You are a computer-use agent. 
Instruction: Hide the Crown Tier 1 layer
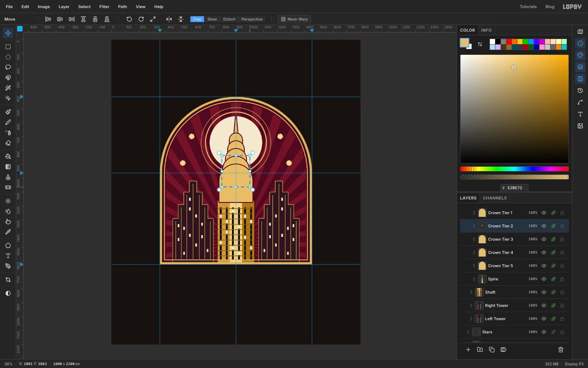pyautogui.click(x=544, y=213)
